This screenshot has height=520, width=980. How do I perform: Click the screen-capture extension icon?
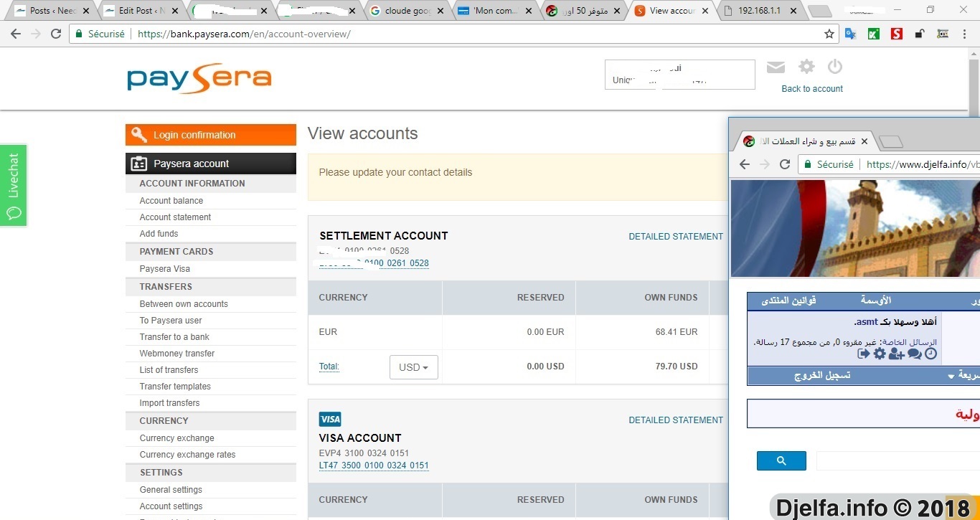pyautogui.click(x=943, y=34)
